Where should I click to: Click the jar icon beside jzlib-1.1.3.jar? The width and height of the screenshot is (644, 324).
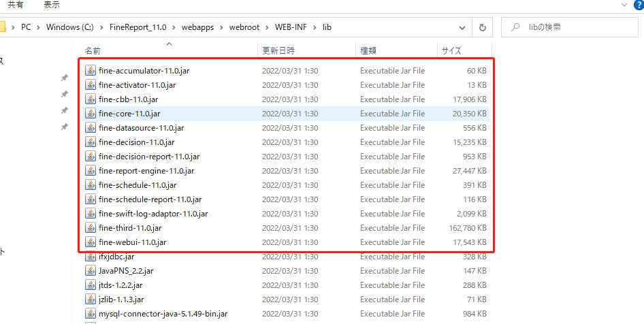90,299
